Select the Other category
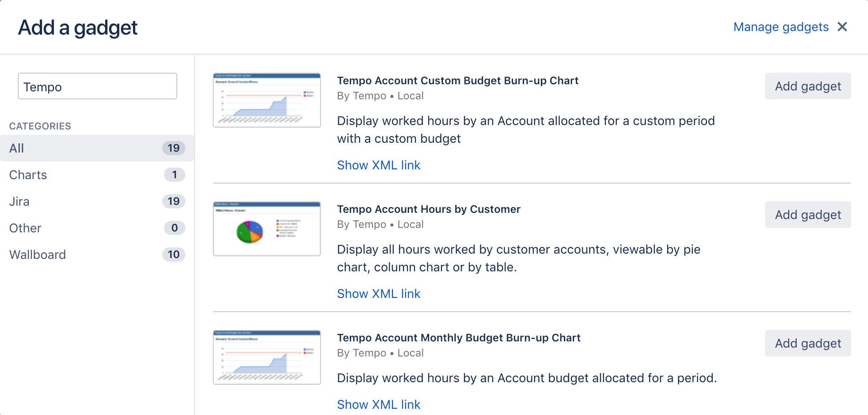The width and height of the screenshot is (868, 415). pyautogui.click(x=97, y=228)
